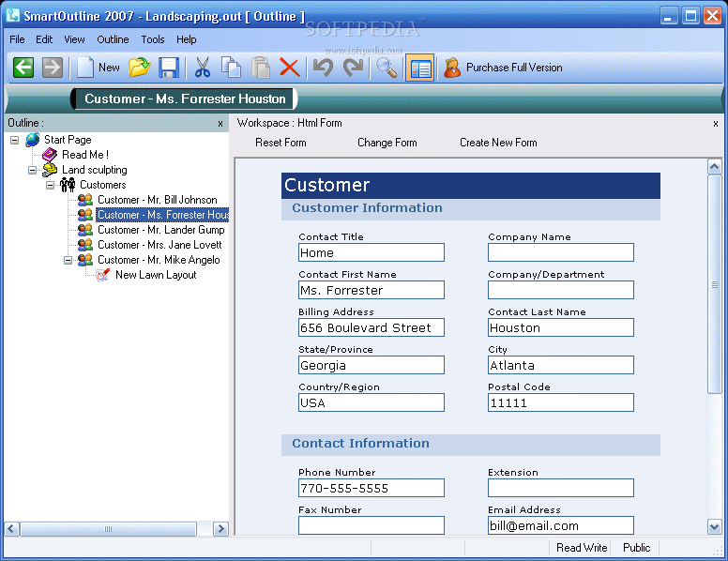Open Purchase Full Version link

tap(514, 68)
